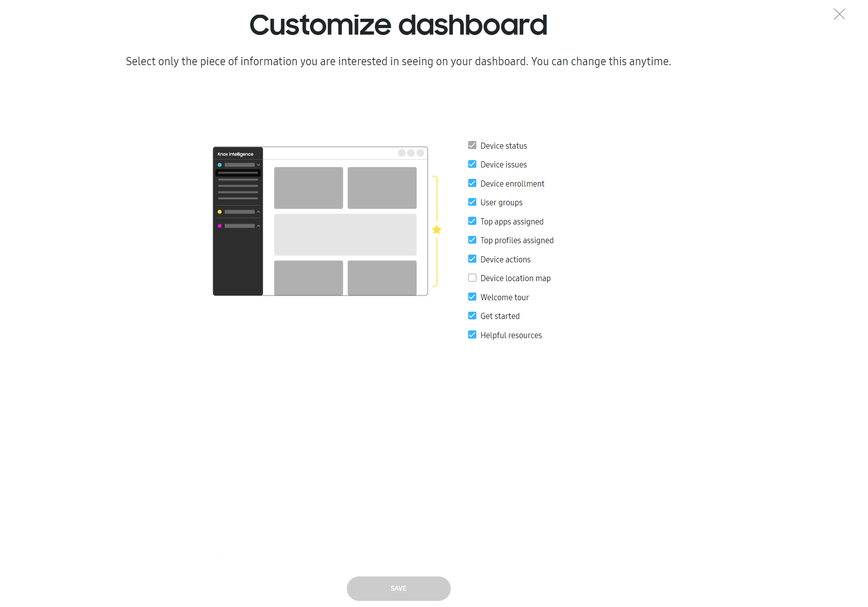Click the Knox Intelligence logo icon
The width and height of the screenshot is (868, 607).
[x=235, y=153]
